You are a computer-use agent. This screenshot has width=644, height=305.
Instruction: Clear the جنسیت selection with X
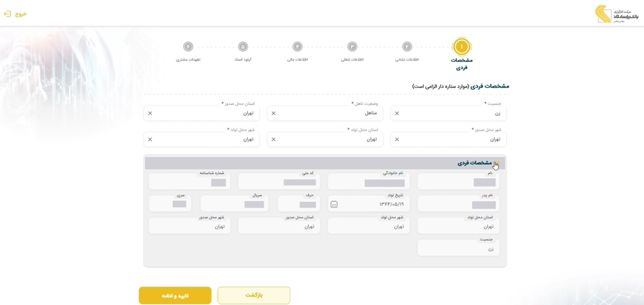(397, 113)
